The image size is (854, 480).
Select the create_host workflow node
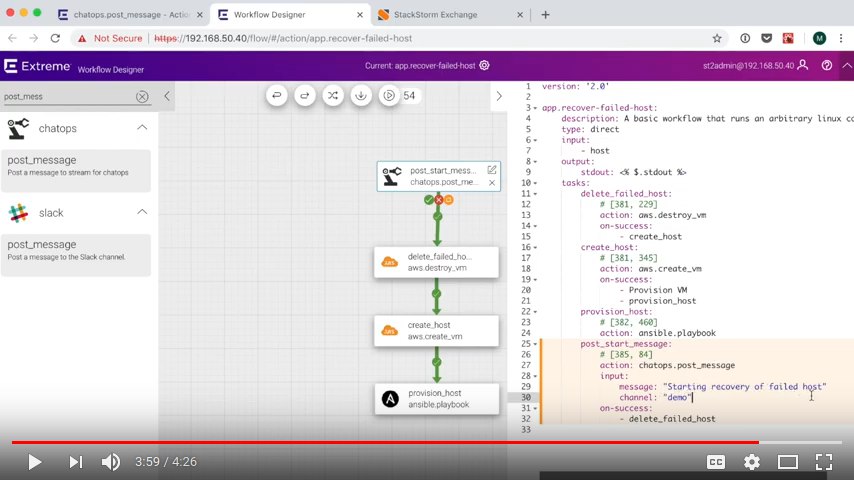click(436, 331)
